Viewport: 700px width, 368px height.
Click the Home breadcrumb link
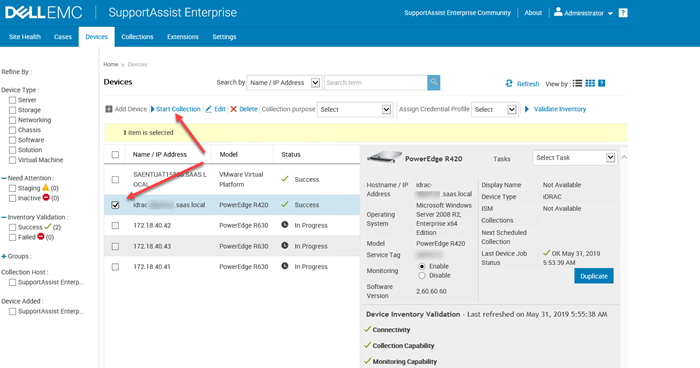pyautogui.click(x=111, y=64)
